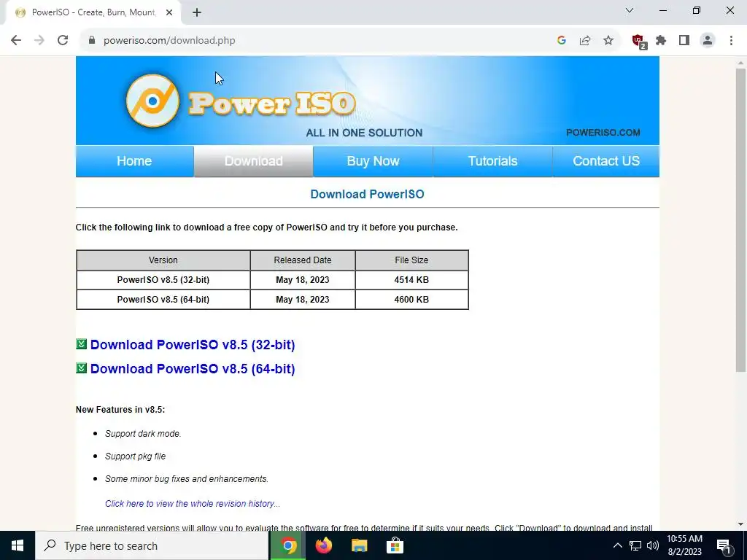Open Chrome from the taskbar
The image size is (747, 560).
click(287, 545)
